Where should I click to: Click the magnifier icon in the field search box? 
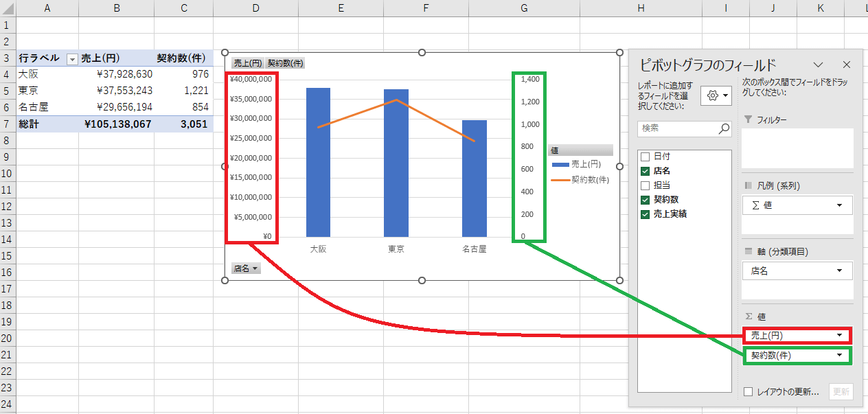723,128
